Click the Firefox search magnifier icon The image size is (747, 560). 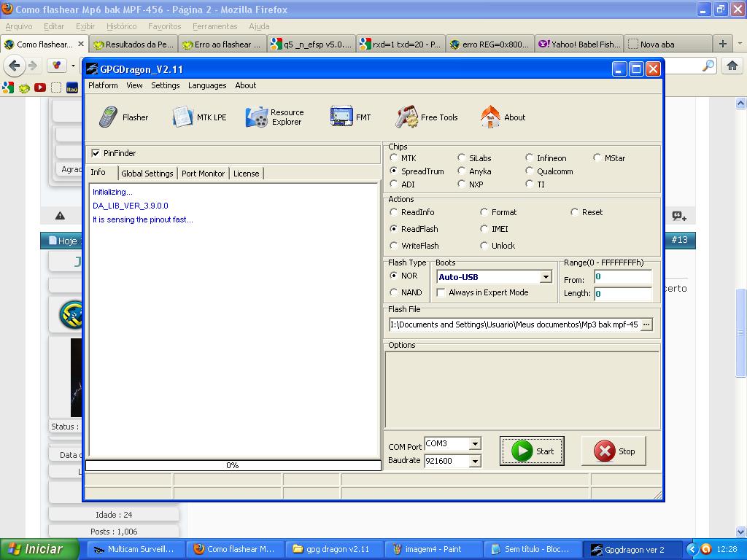[708, 65]
